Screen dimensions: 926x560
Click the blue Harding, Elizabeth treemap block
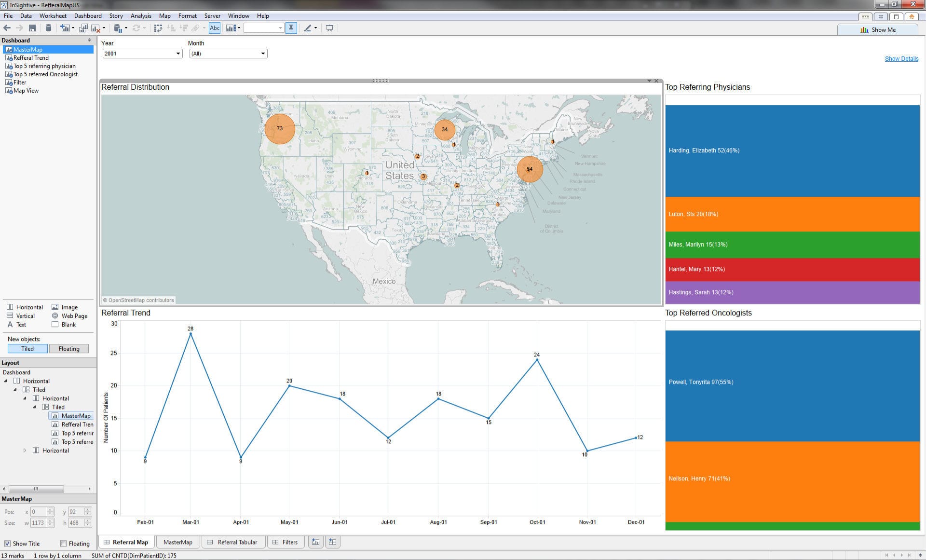pos(792,150)
